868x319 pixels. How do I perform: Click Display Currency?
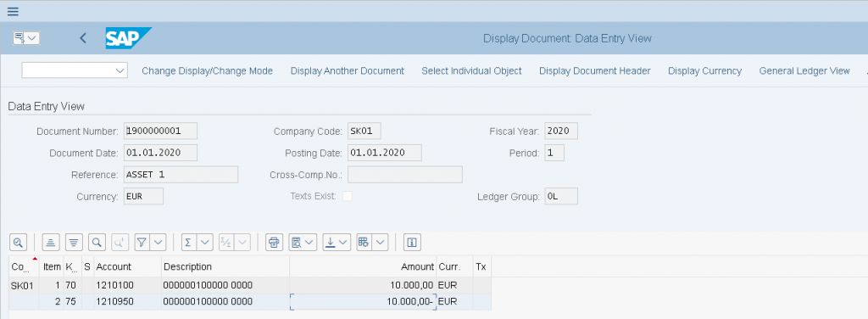click(x=704, y=71)
